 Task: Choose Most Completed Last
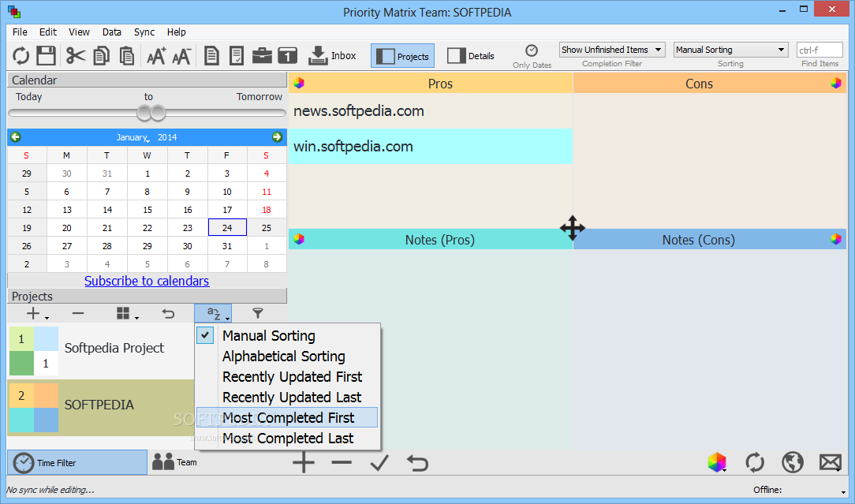pyautogui.click(x=287, y=439)
